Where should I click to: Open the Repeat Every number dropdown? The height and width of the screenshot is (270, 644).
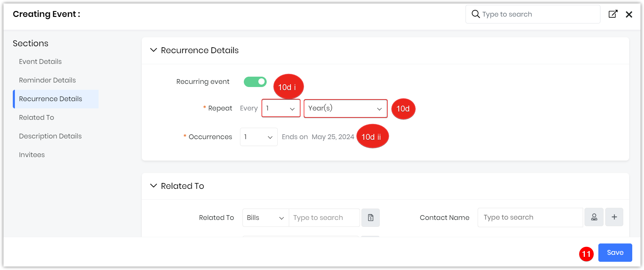(x=281, y=108)
